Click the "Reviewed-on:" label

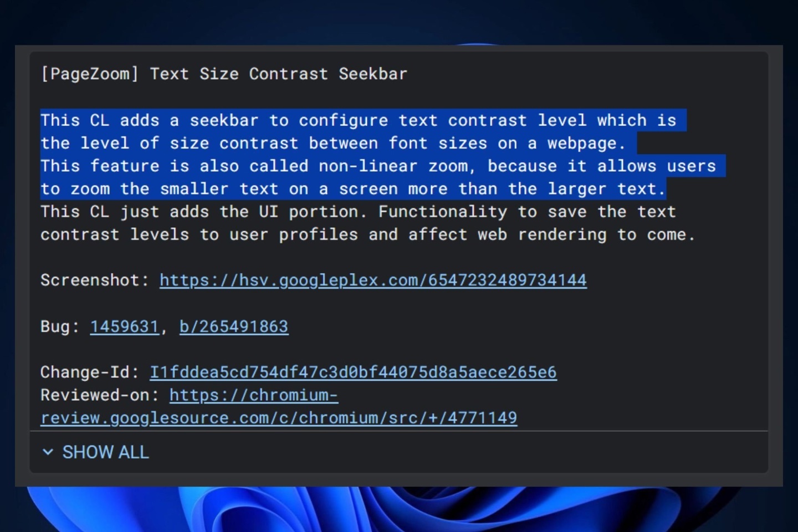(99, 395)
